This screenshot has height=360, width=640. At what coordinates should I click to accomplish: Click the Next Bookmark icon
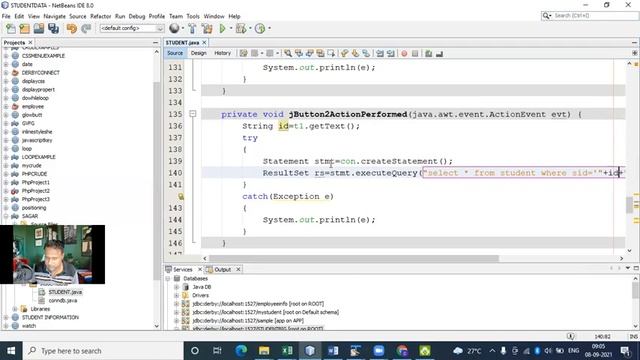(x=355, y=53)
